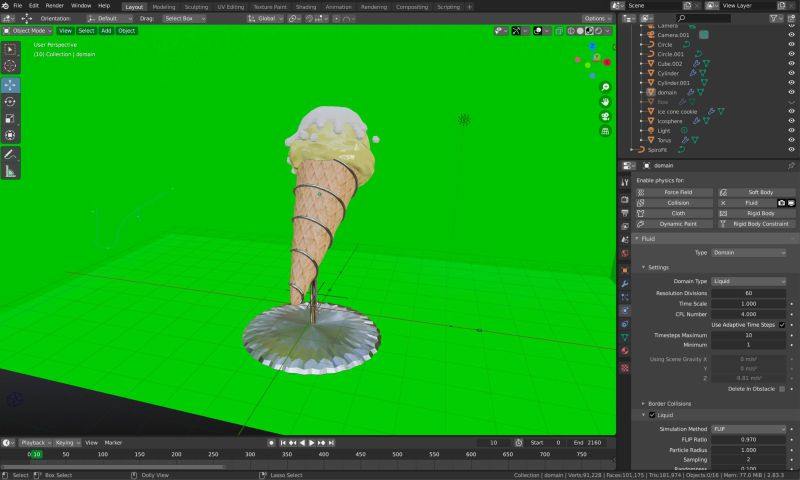The width and height of the screenshot is (800, 480).
Task: Open the Options dropdown in header
Action: (x=597, y=18)
